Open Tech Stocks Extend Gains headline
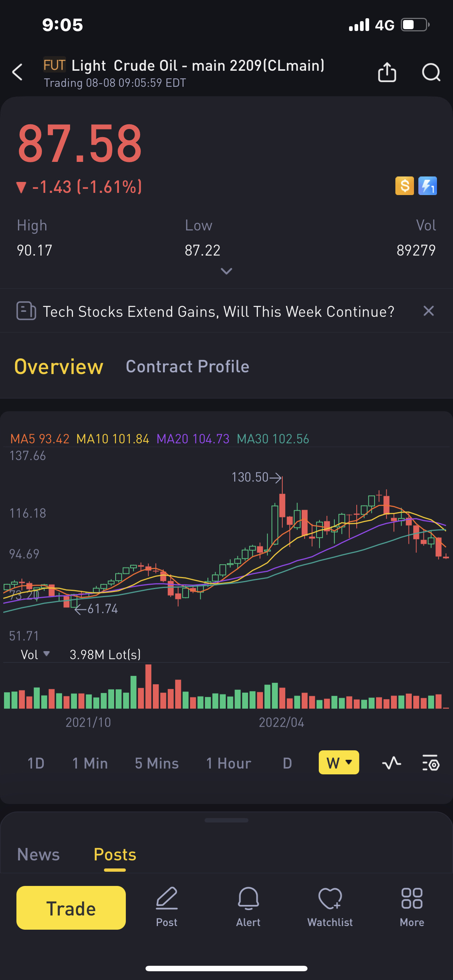 218,312
